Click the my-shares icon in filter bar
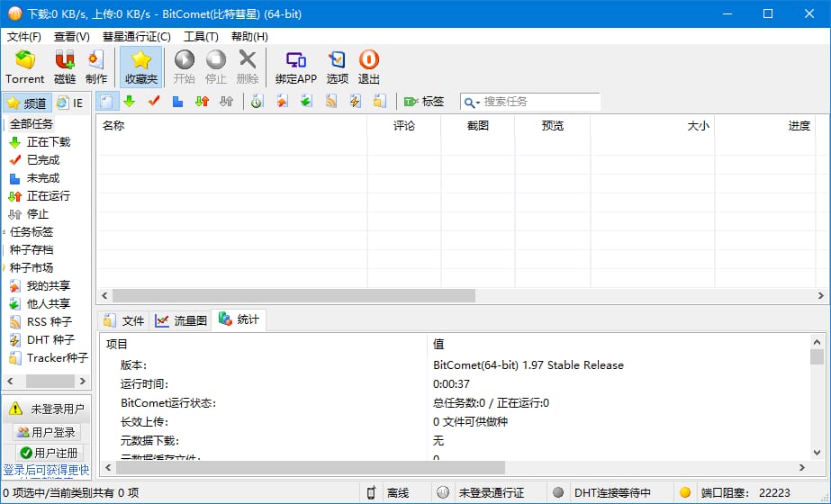 (282, 101)
